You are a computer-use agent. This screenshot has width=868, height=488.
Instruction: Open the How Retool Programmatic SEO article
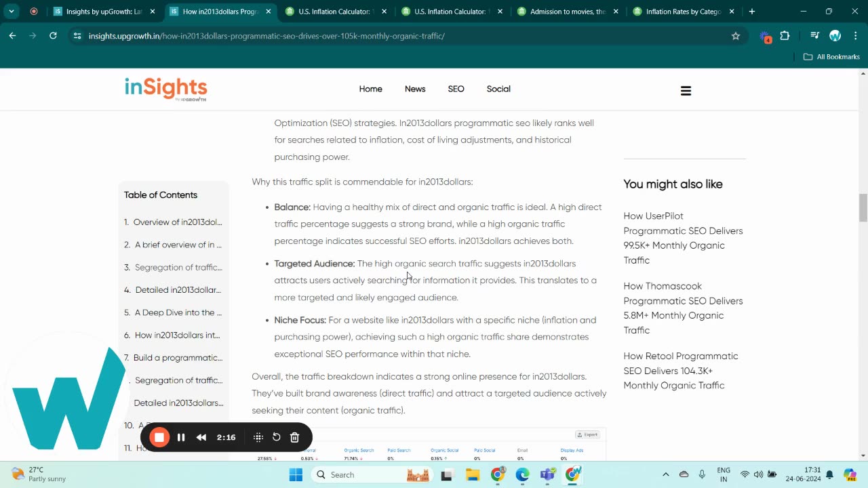click(x=681, y=371)
